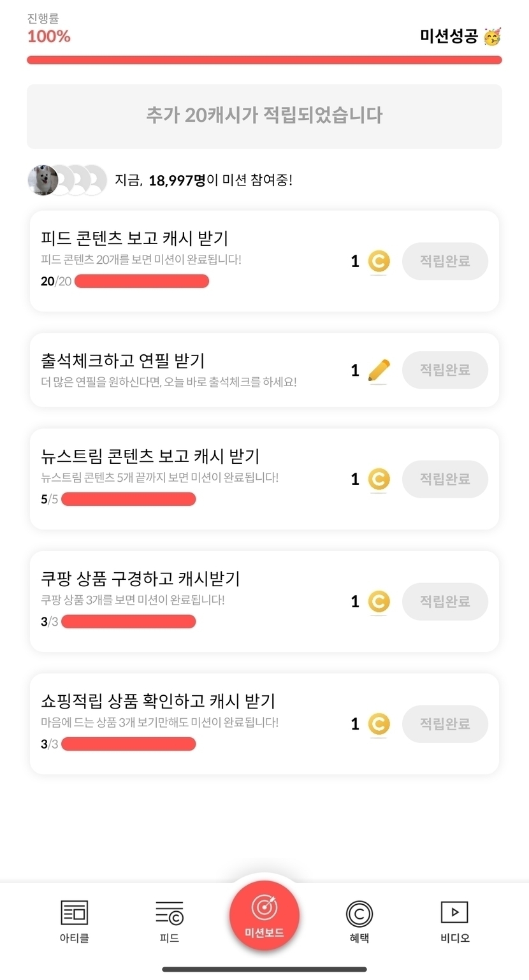Open the 출석체크하고 연필 받기 mission title
The image size is (529, 980).
[123, 361]
